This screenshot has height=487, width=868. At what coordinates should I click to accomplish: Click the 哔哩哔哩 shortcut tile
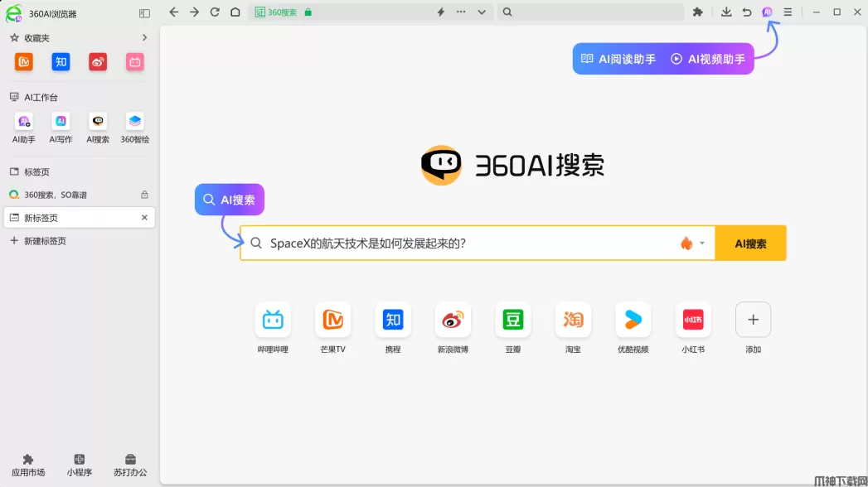[273, 320]
